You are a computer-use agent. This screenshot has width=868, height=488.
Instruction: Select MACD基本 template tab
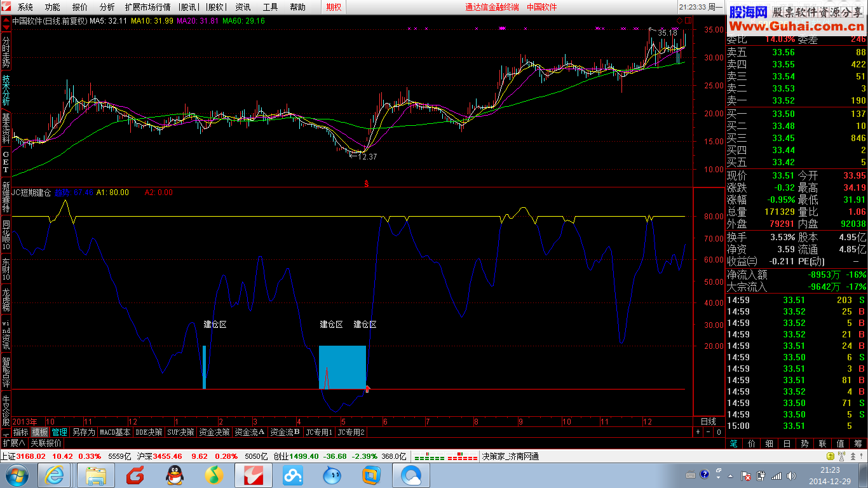click(115, 432)
